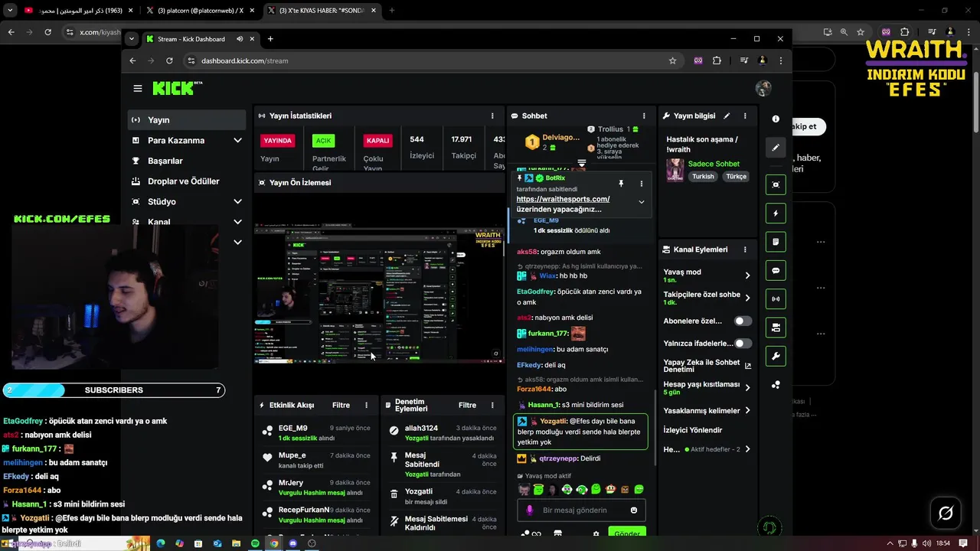Open Yayın bilgisi panel three-dot menu
Image resolution: width=980 pixels, height=551 pixels.
click(745, 116)
